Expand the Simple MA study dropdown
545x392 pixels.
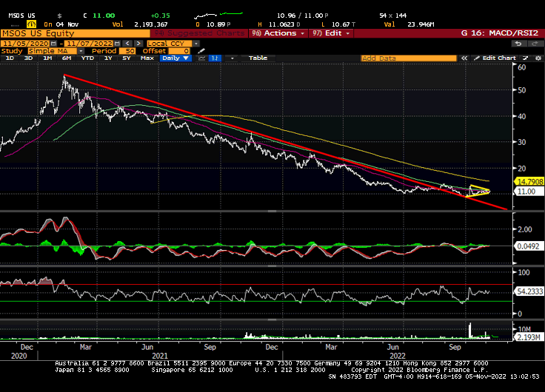point(81,51)
